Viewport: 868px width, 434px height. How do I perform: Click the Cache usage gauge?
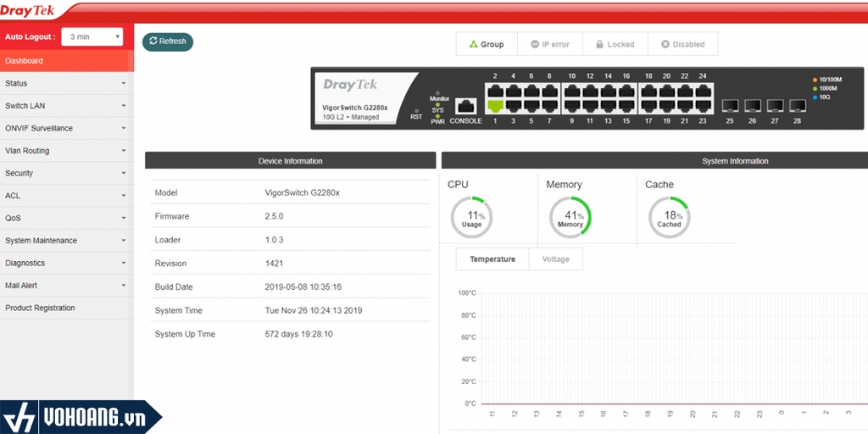[670, 218]
